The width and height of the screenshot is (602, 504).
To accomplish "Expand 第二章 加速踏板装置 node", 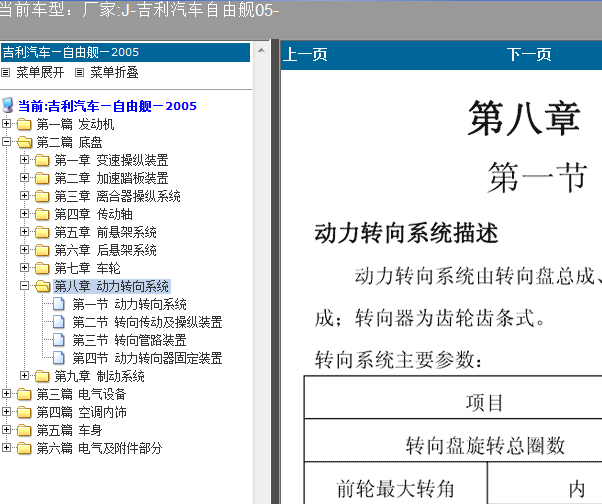I will pos(24,177).
